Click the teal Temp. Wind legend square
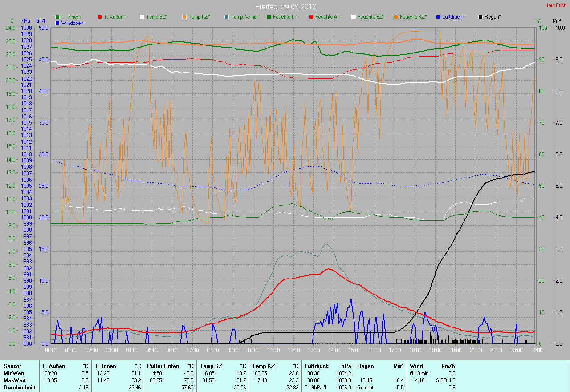This screenshot has height=392, width=570. pos(227,17)
